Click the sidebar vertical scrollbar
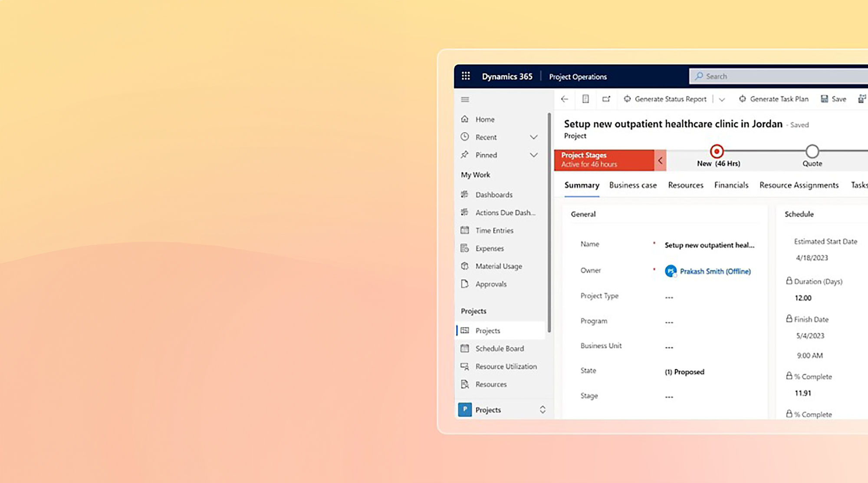The height and width of the screenshot is (483, 868). [549, 222]
